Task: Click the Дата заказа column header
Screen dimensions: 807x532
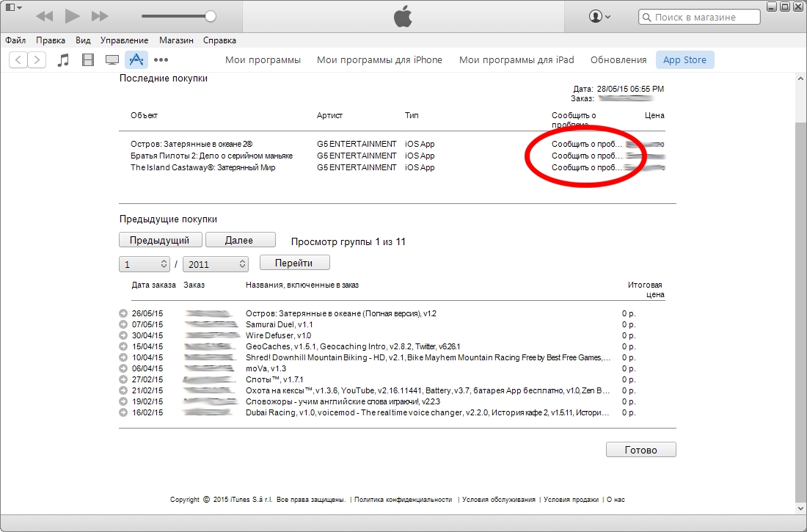Action: tap(153, 285)
